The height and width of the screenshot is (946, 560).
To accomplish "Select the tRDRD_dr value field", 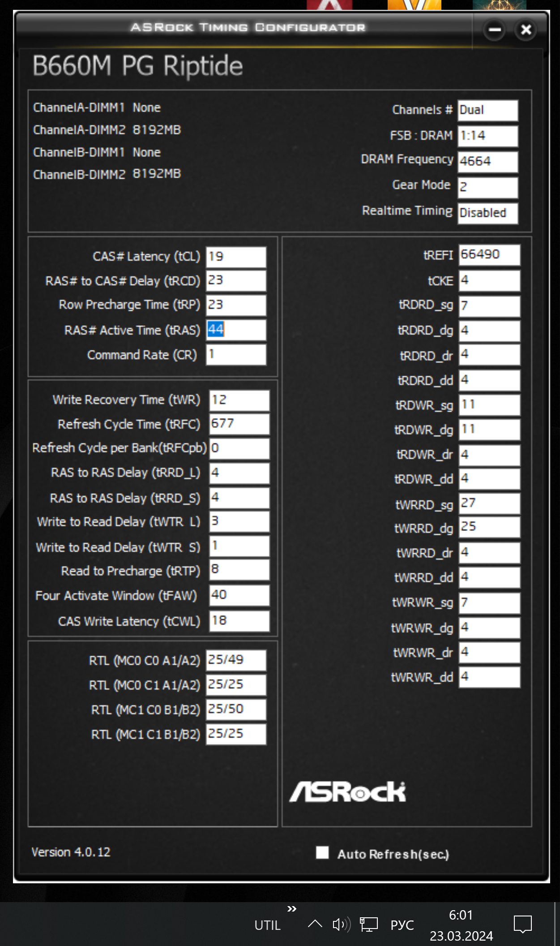I will pos(489,355).
